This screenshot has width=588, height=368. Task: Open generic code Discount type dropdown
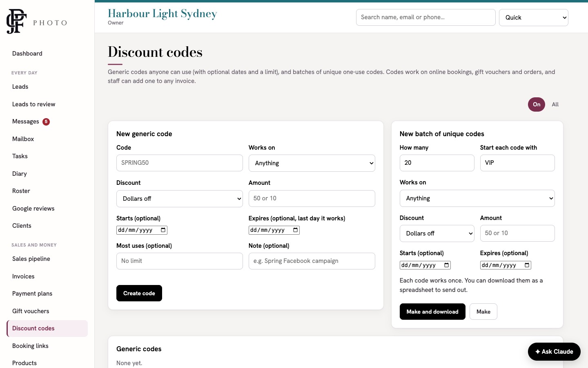(179, 199)
